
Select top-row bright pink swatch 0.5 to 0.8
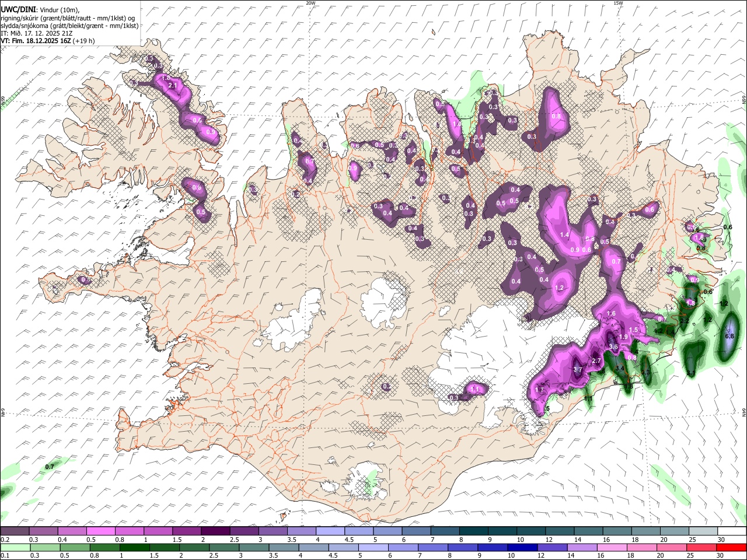point(100,531)
